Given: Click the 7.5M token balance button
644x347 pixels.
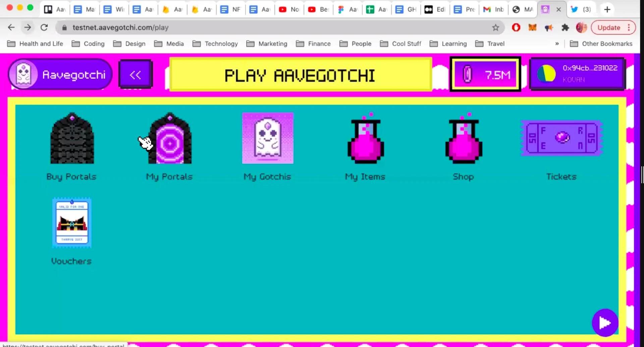Looking at the screenshot, I should pos(485,75).
